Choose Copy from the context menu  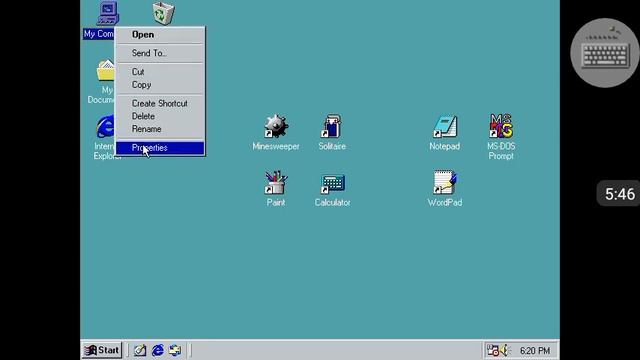160,85
